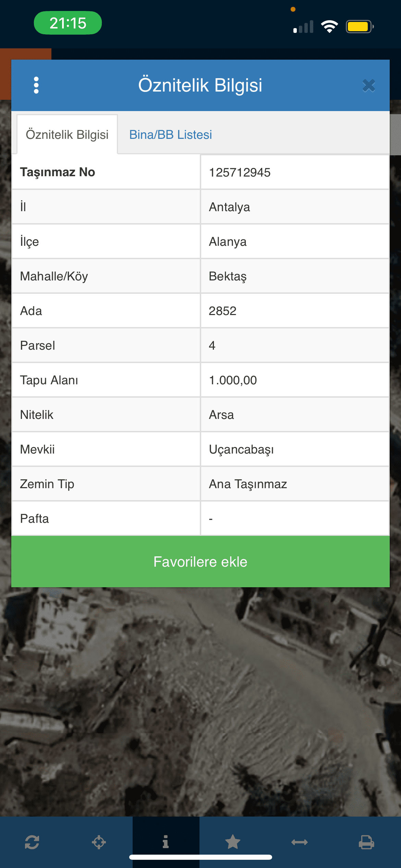
Task: Select the measure distance arrows icon
Action: (x=300, y=842)
